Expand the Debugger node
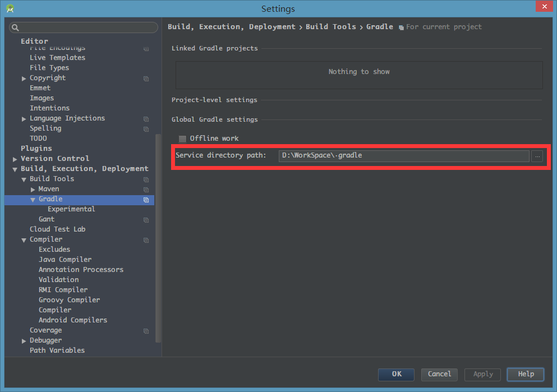Screen dimensions: 557x392 [24, 341]
